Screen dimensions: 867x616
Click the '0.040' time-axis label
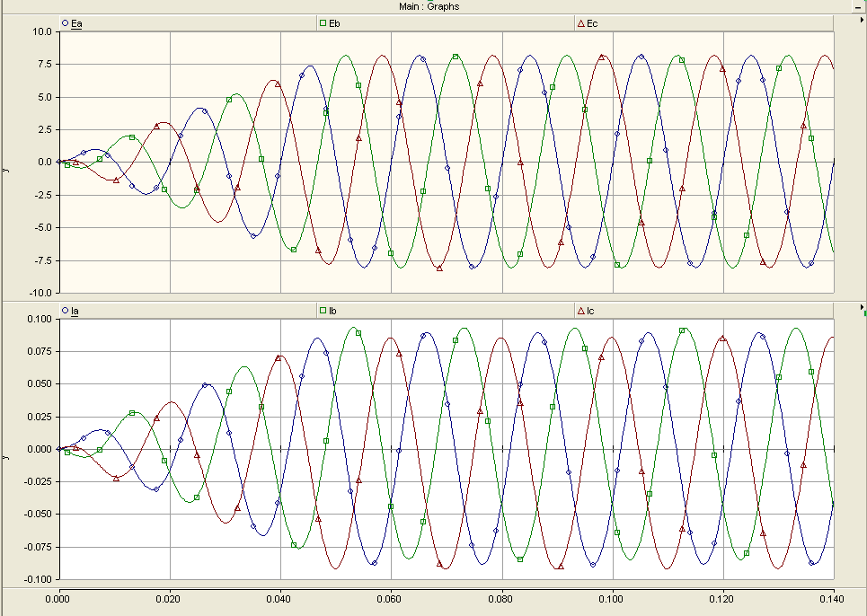pyautogui.click(x=279, y=600)
